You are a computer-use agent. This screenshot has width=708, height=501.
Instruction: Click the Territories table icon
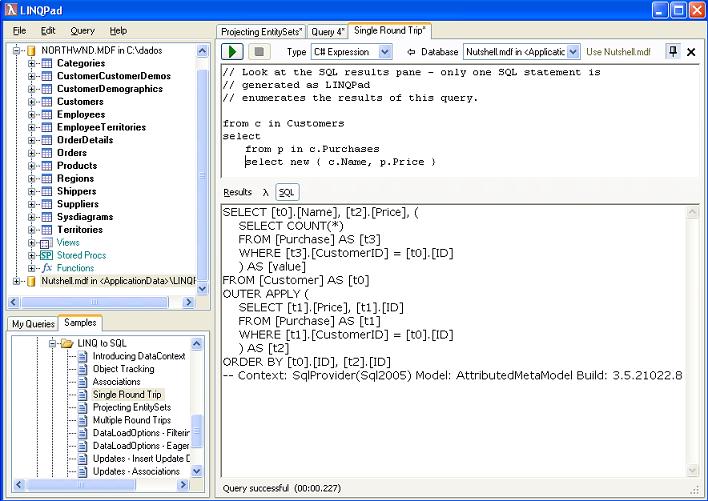(47, 230)
